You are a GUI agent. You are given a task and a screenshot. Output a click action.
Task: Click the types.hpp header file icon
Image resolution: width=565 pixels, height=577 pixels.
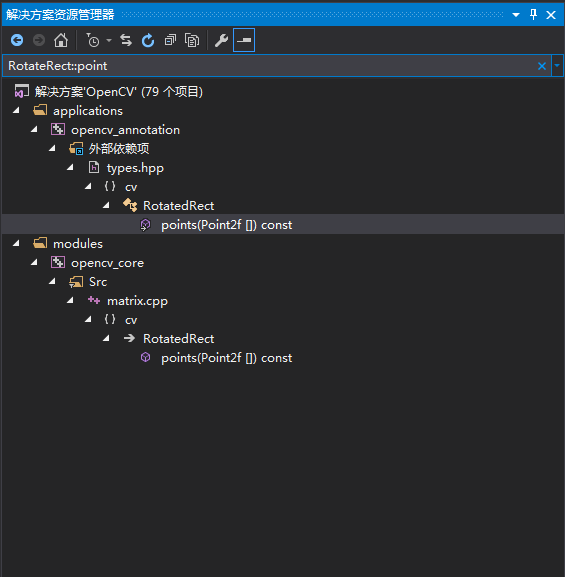[94, 167]
